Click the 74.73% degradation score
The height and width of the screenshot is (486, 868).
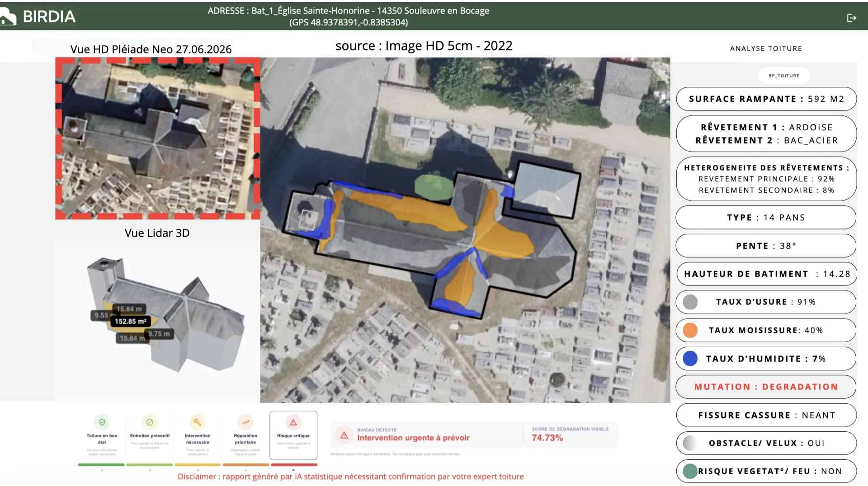(547, 438)
